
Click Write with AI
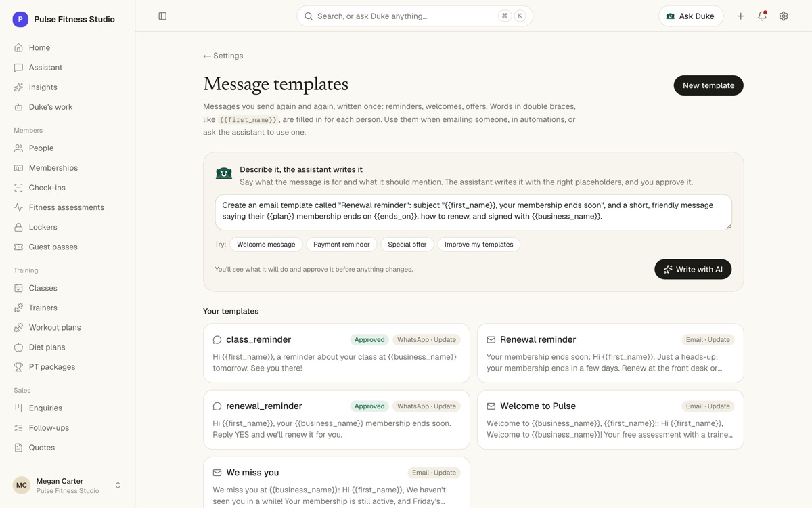click(693, 270)
